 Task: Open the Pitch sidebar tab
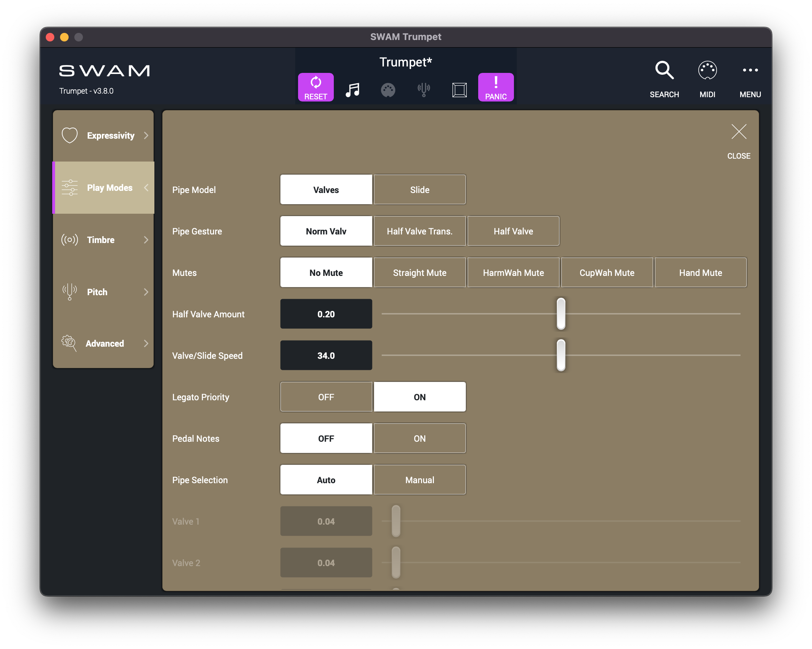(97, 292)
